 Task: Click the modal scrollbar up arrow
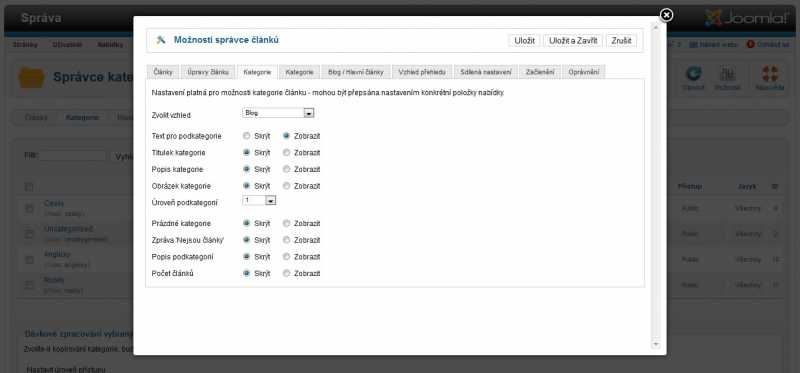click(656, 28)
